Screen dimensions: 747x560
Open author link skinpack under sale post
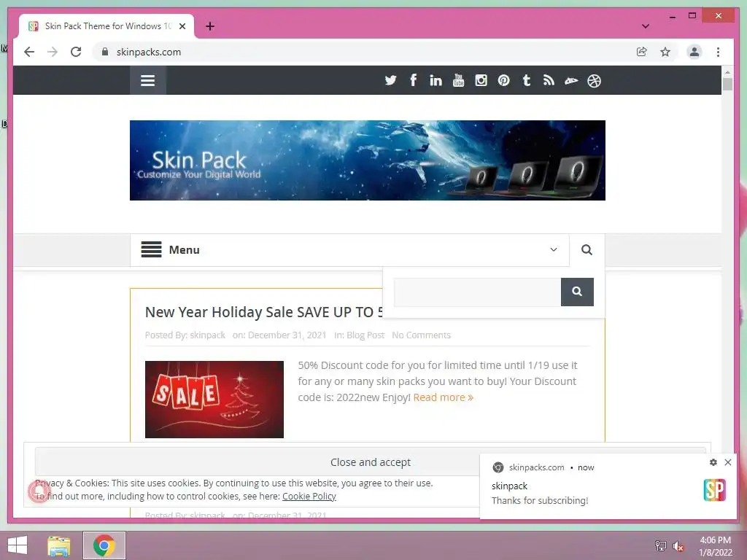point(207,335)
